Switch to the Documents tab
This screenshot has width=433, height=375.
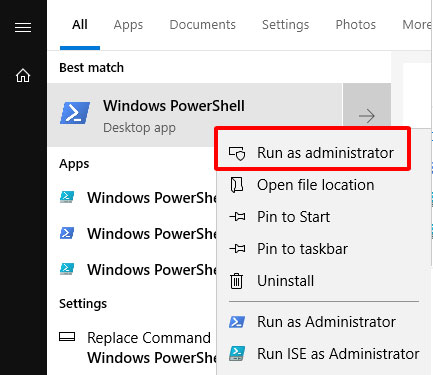(x=202, y=25)
